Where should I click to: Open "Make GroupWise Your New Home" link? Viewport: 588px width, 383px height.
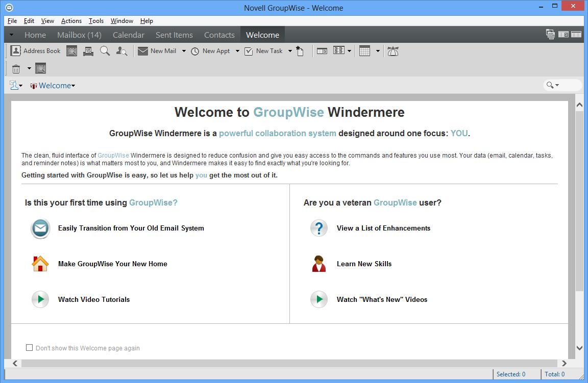click(x=112, y=264)
